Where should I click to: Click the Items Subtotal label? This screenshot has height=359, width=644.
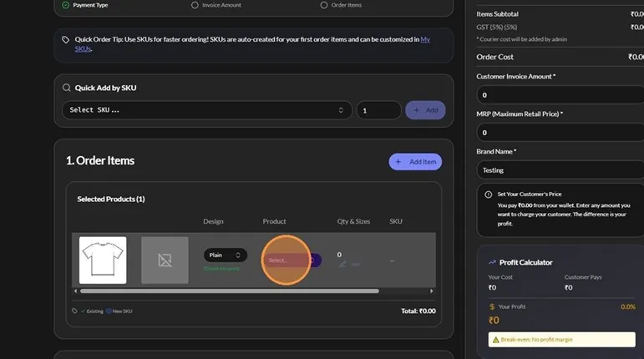(x=497, y=14)
